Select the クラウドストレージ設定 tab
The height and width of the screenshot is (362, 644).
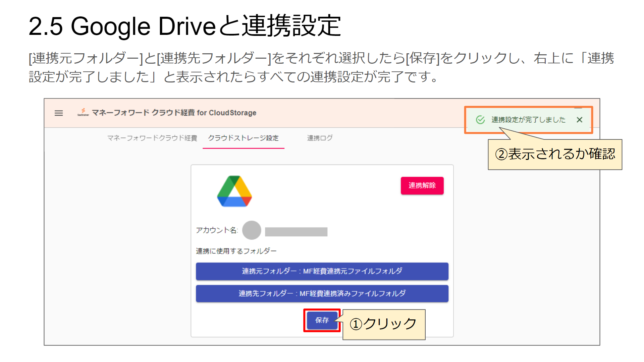[243, 138]
